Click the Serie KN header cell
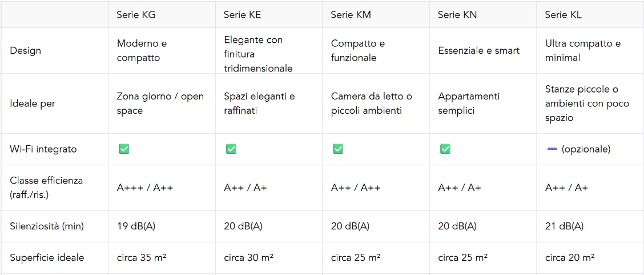 point(483,15)
